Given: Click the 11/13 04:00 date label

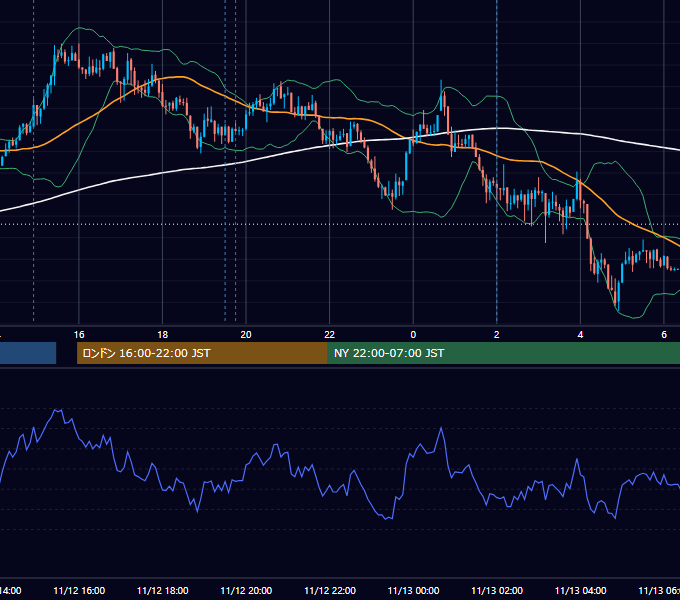Looking at the screenshot, I should (580, 590).
